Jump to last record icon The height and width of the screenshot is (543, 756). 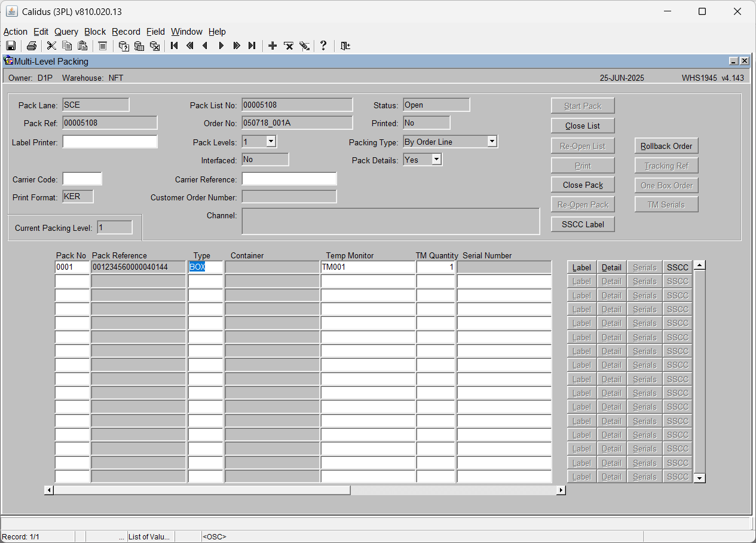tap(252, 46)
